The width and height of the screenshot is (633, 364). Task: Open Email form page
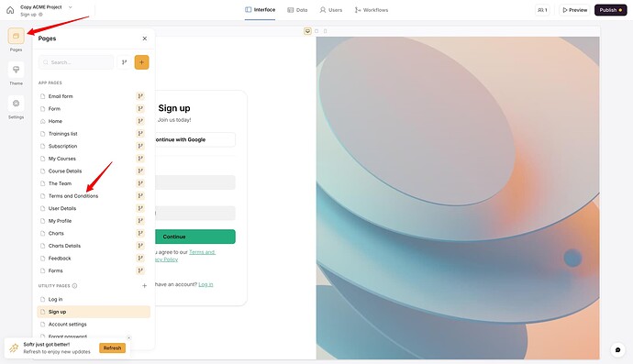(x=61, y=96)
